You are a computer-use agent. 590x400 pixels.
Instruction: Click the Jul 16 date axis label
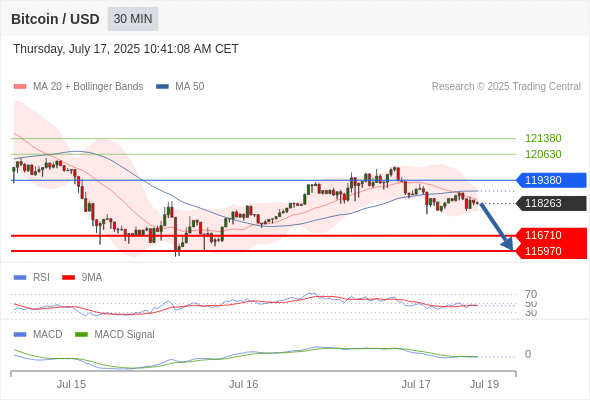tap(244, 384)
